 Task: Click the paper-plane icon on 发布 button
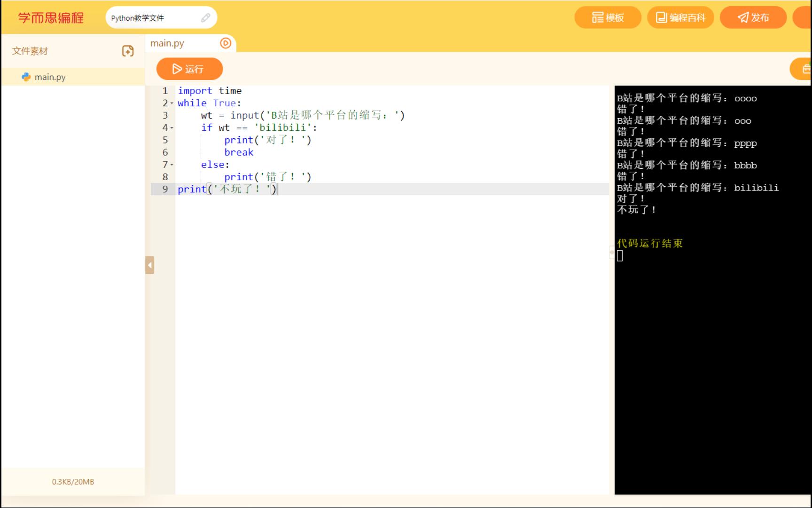point(742,17)
